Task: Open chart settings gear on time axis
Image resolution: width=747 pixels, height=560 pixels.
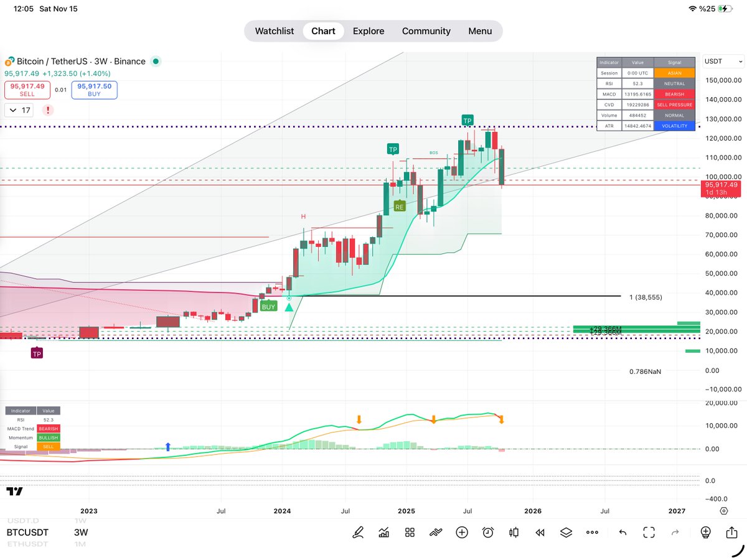Action: (723, 511)
